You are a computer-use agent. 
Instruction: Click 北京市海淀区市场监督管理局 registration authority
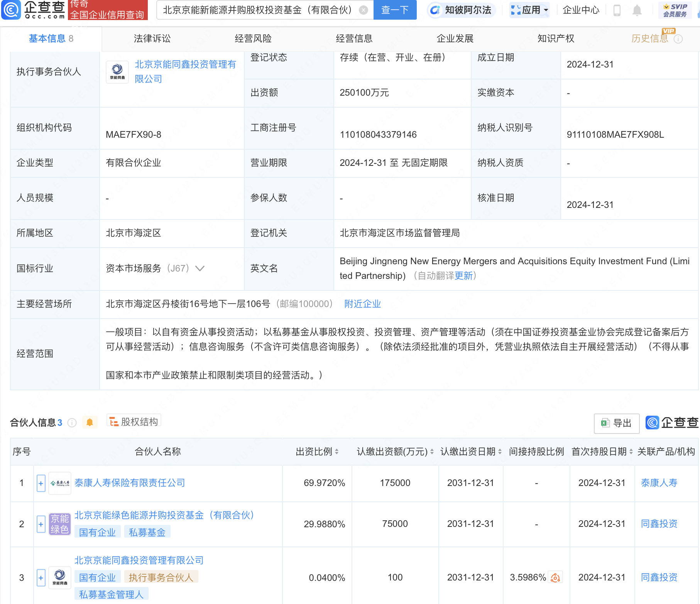[400, 233]
